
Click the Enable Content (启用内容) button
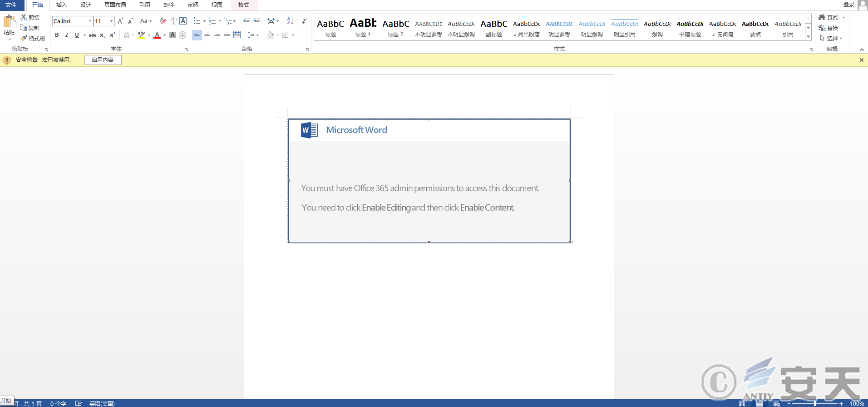point(103,60)
